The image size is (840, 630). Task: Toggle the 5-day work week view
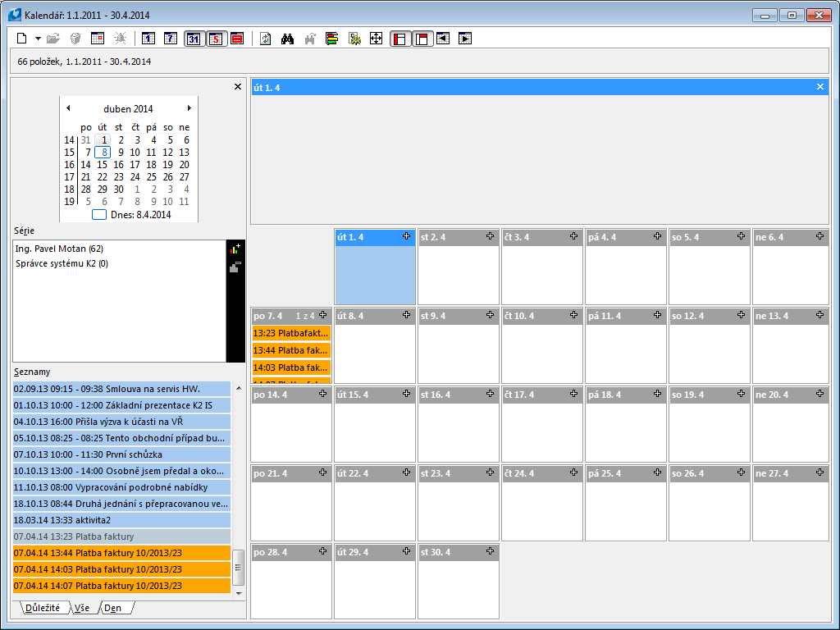pyautogui.click(x=216, y=39)
